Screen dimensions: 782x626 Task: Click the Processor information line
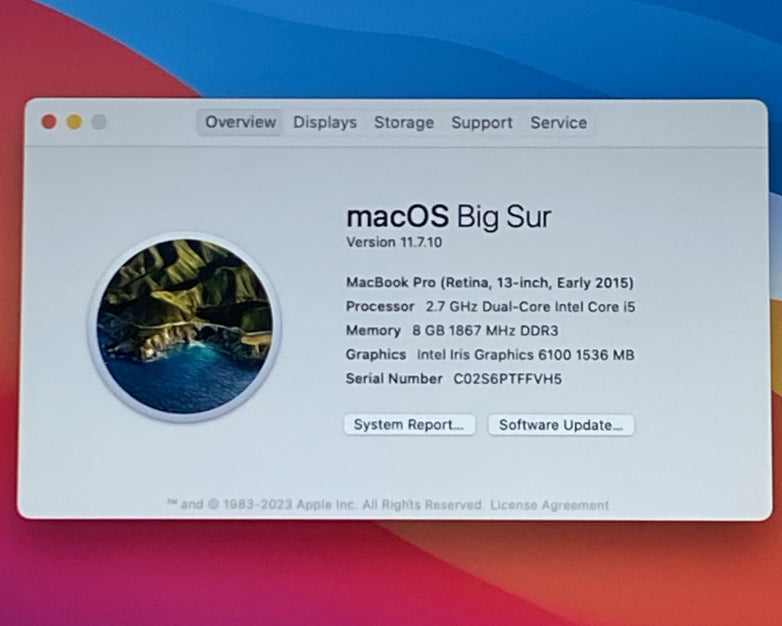pyautogui.click(x=490, y=307)
